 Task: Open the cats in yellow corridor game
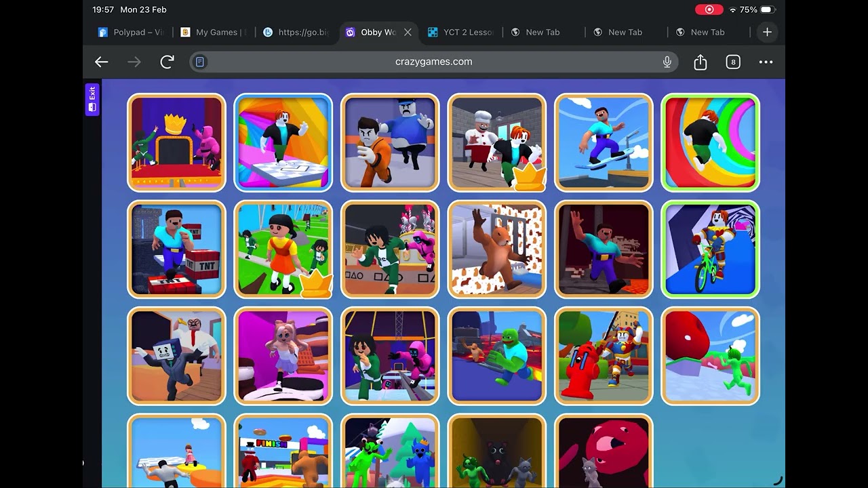click(x=497, y=451)
